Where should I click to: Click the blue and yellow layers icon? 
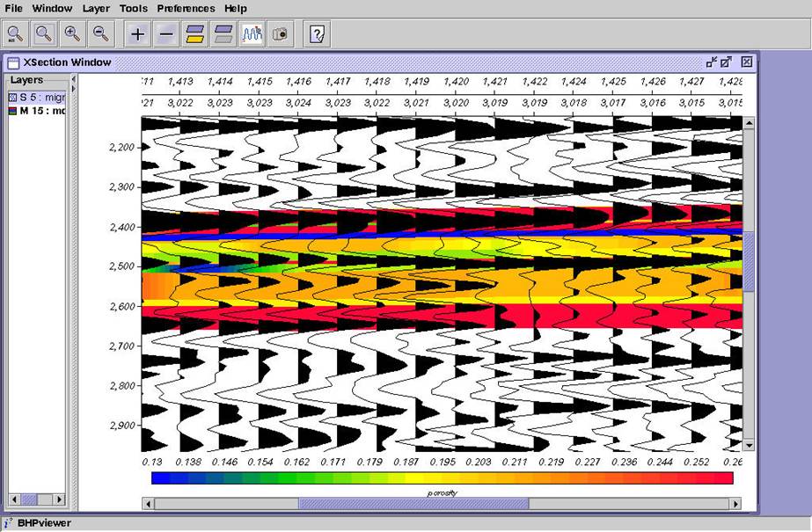click(194, 34)
